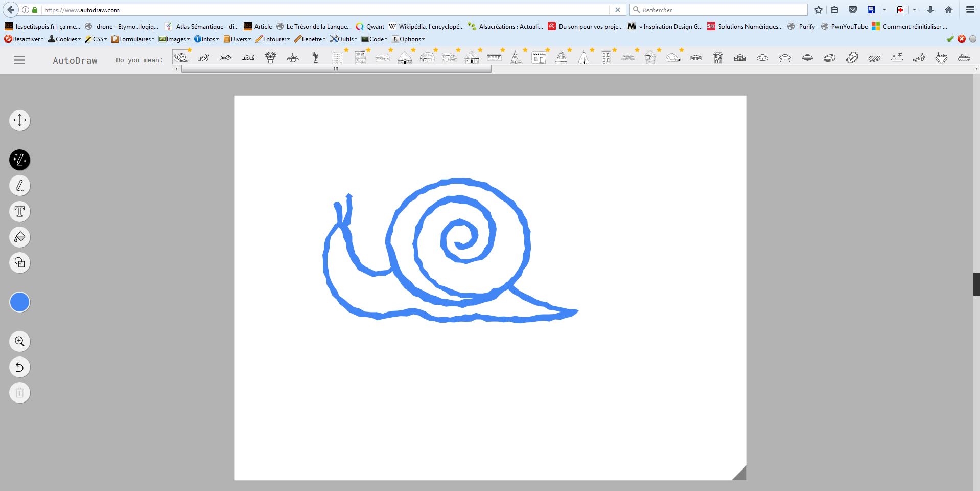The height and width of the screenshot is (491, 980).
Task: Choose the Type text tool
Action: pyautogui.click(x=20, y=211)
